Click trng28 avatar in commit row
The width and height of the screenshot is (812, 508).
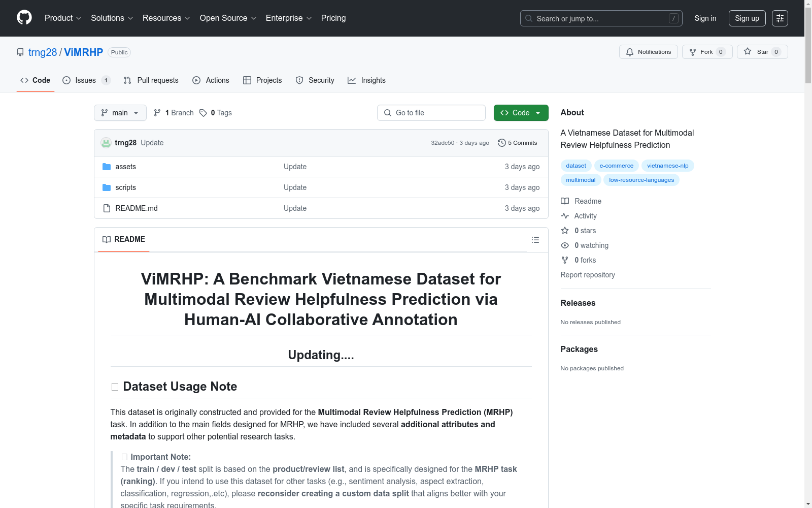pos(106,143)
